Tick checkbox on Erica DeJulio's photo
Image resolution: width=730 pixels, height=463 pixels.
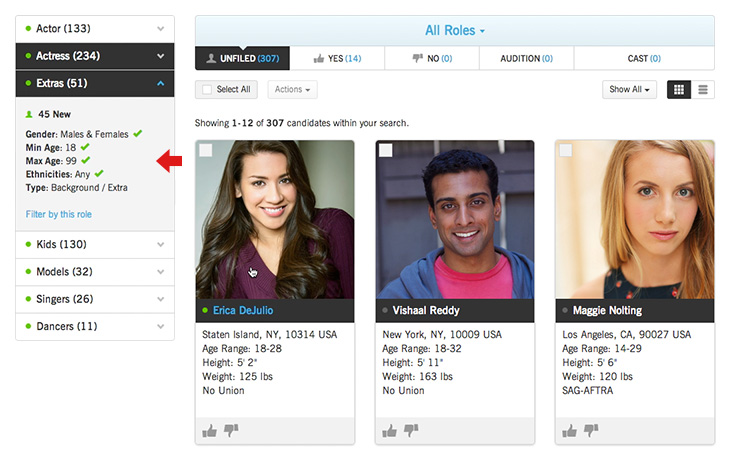click(x=206, y=151)
